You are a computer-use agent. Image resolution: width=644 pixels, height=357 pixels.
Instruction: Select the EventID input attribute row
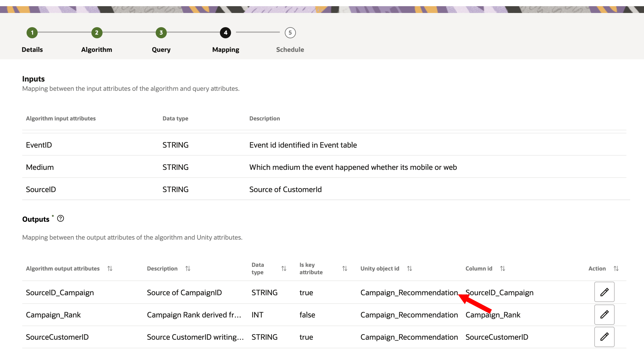tap(39, 145)
